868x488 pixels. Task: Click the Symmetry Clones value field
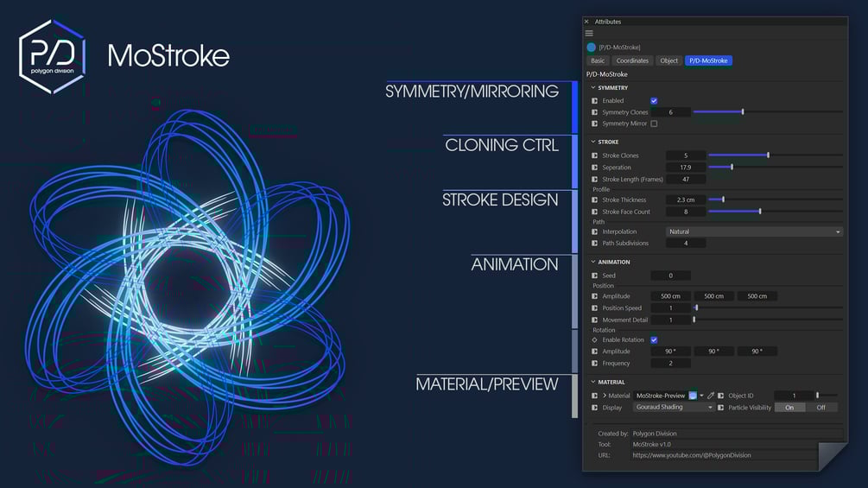pyautogui.click(x=670, y=112)
